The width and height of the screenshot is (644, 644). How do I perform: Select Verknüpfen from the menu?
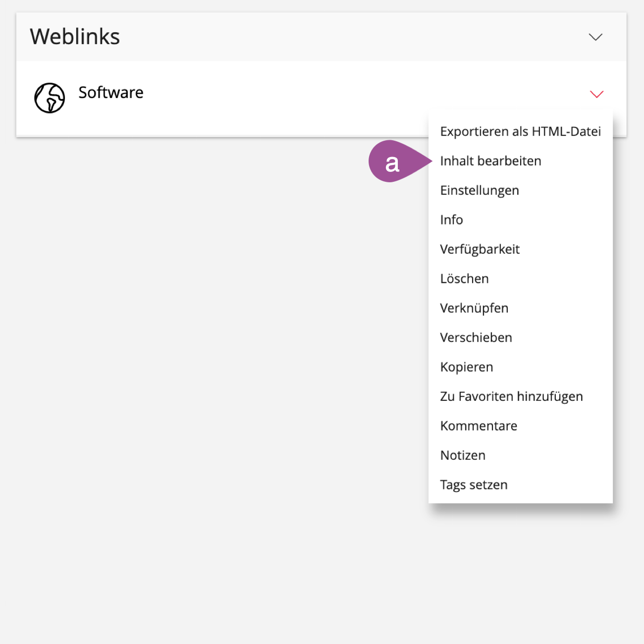pos(474,308)
